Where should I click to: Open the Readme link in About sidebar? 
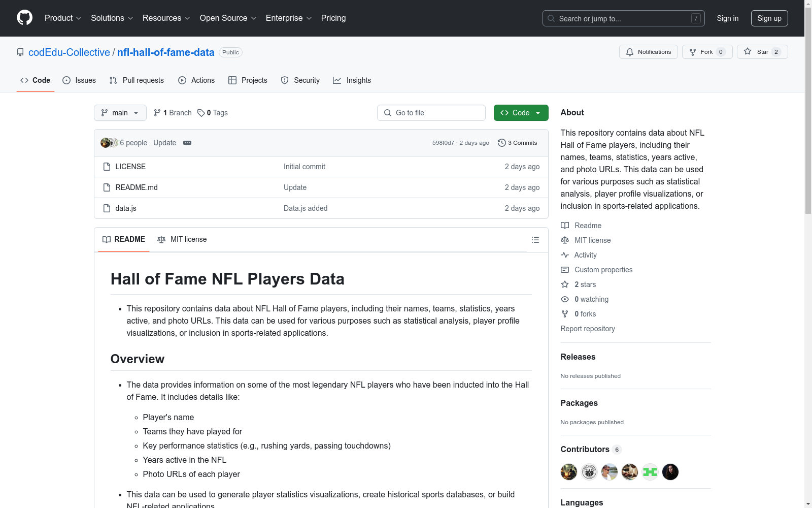(x=581, y=226)
